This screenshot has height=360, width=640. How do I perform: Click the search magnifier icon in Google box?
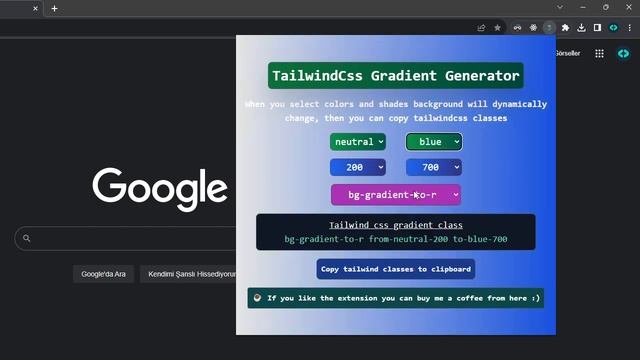coord(27,238)
